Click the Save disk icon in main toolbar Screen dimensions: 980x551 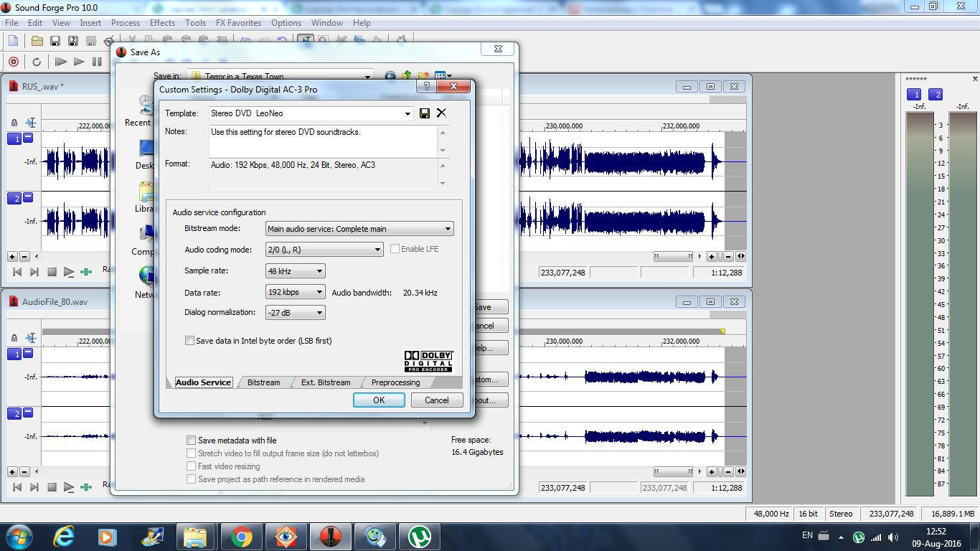point(55,41)
